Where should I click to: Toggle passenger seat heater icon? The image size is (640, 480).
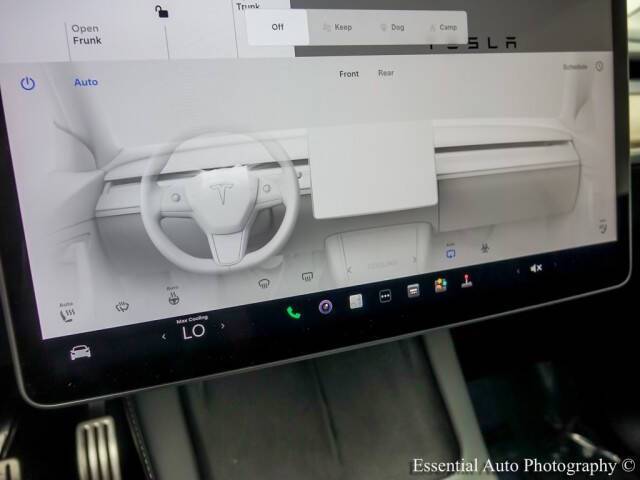(x=603, y=226)
